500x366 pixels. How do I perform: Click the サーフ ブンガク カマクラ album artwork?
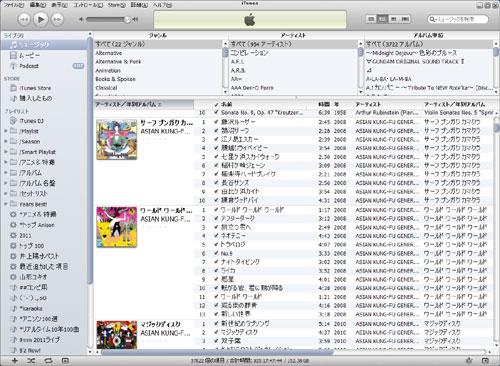tap(117, 140)
